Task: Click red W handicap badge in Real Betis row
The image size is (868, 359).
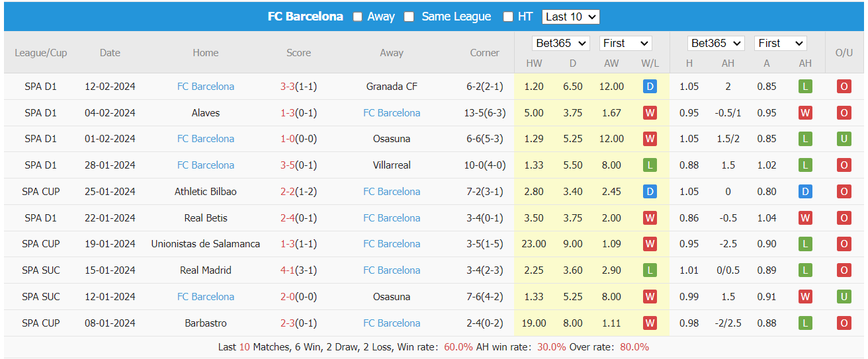Action: [804, 218]
